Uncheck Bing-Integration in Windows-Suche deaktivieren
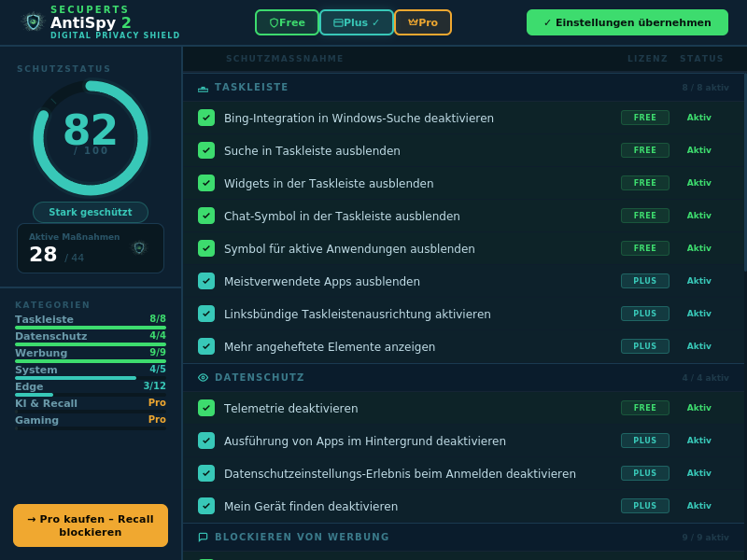The width and height of the screenshot is (747, 560). point(206,118)
